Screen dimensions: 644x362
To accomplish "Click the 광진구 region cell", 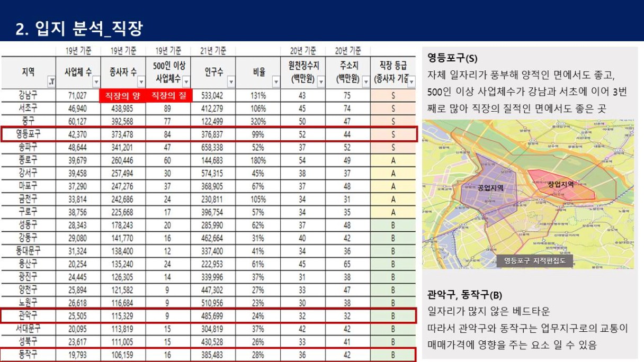I will click(28, 277).
